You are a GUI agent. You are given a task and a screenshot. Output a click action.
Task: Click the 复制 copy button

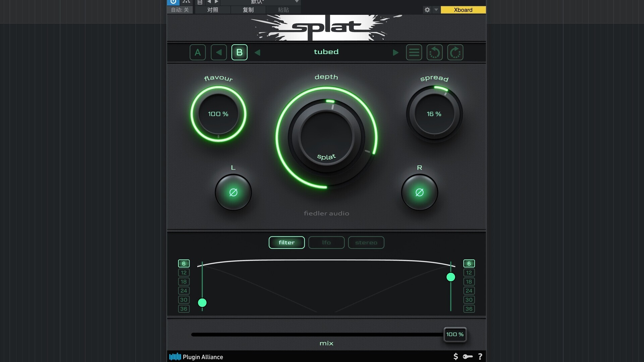pyautogui.click(x=248, y=10)
